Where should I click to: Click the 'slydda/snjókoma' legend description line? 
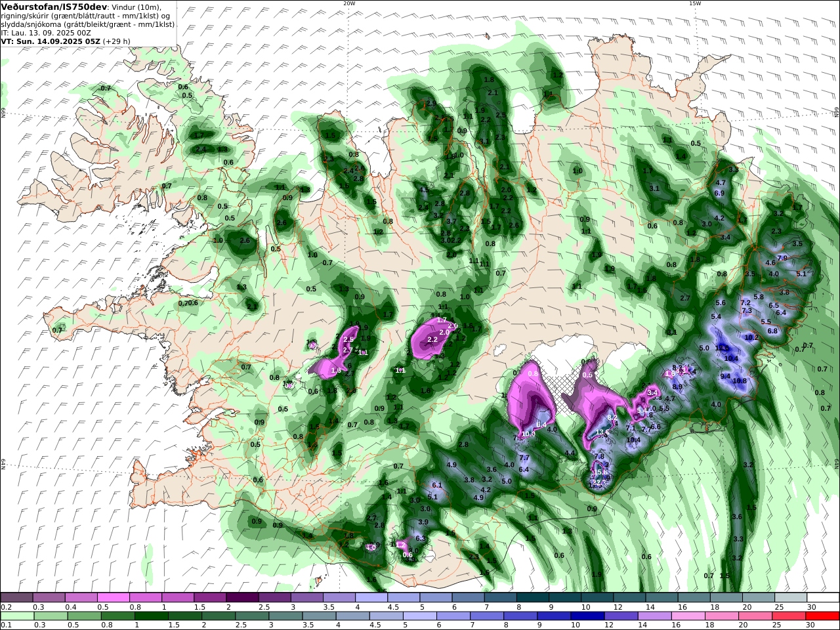click(87, 24)
